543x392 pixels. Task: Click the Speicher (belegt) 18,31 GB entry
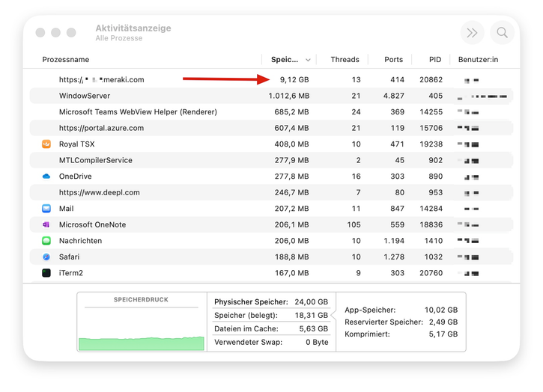(x=271, y=315)
